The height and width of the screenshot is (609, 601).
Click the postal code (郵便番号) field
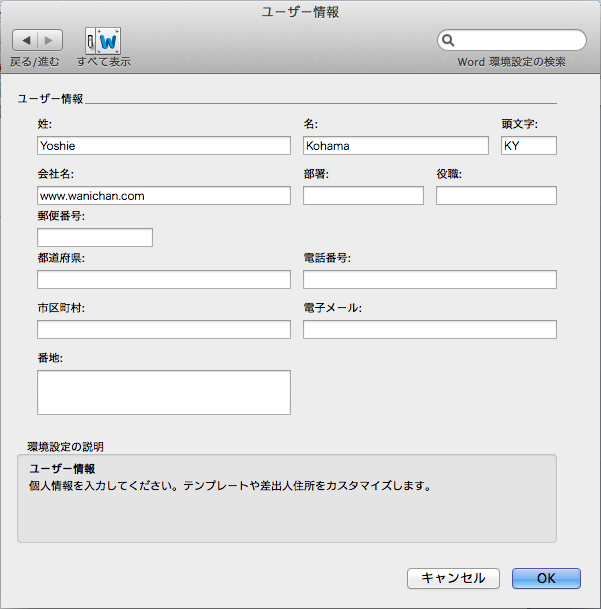(x=95, y=237)
